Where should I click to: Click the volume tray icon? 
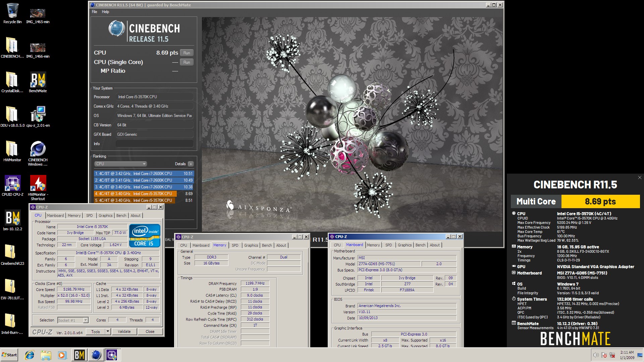tap(596, 355)
